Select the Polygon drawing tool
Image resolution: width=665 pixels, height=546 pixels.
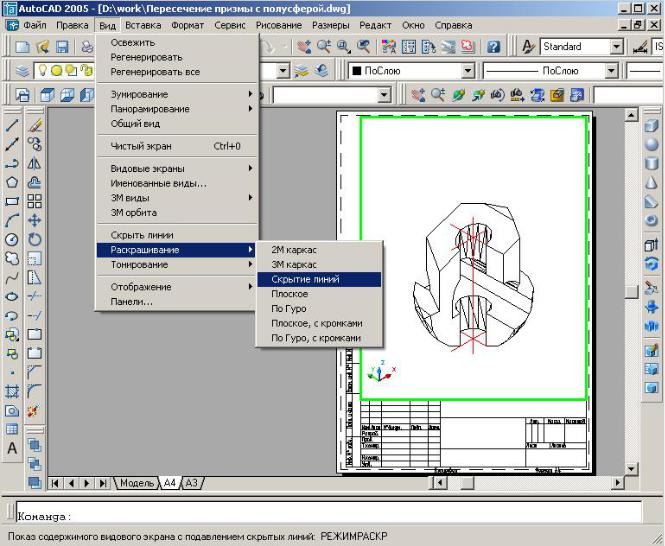[x=12, y=182]
